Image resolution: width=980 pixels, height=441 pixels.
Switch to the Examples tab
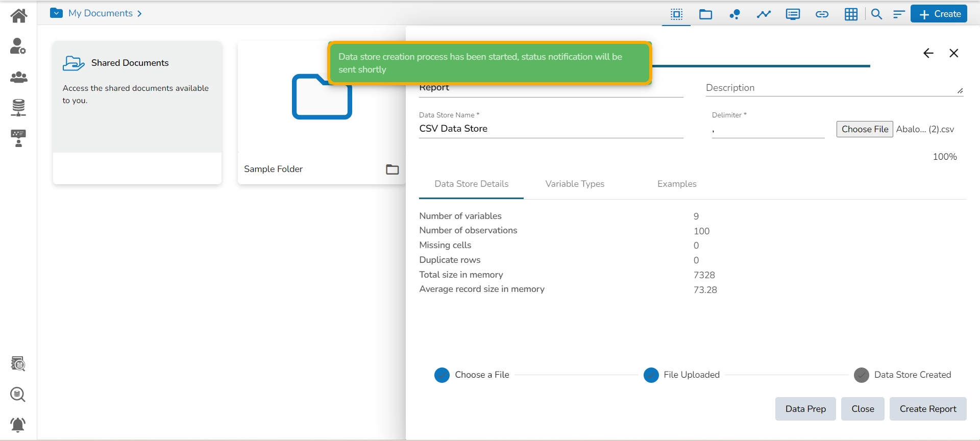click(x=677, y=184)
